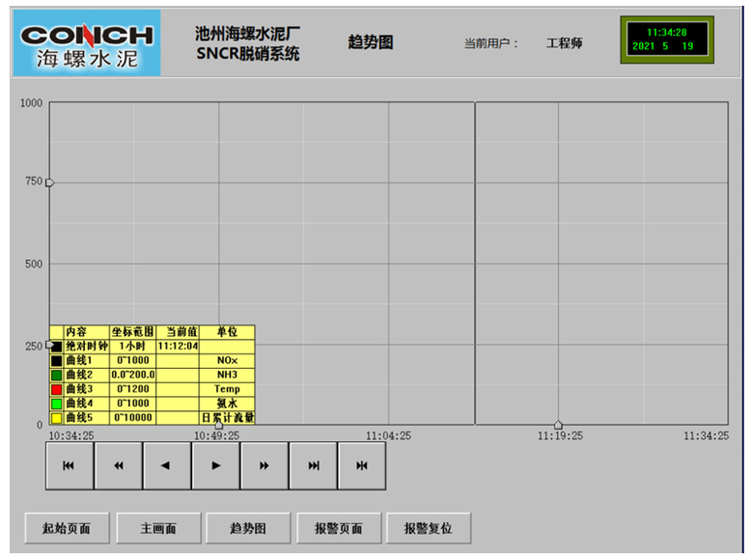Select the dark green swatch for 曲线2 NH3
751x560 pixels.
(x=57, y=375)
